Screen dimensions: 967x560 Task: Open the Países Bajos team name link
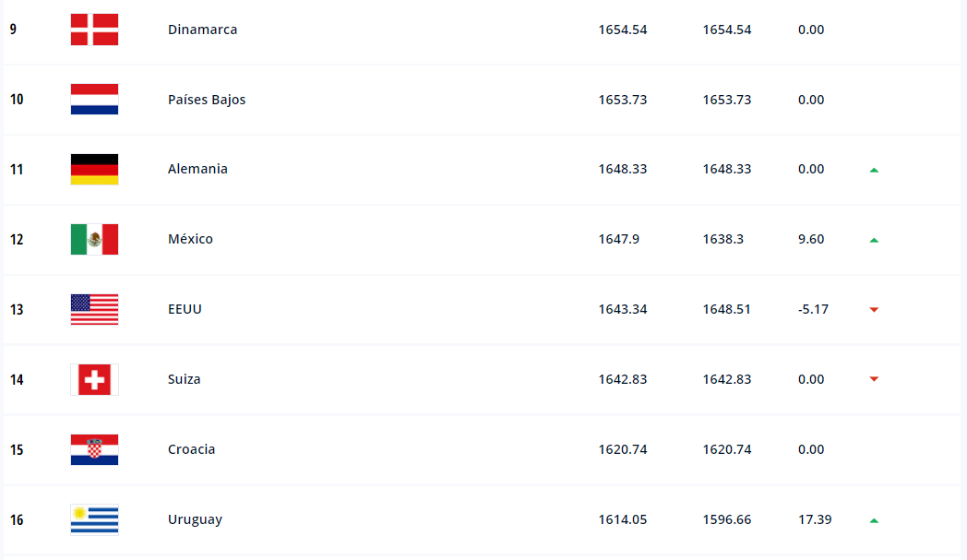point(204,99)
